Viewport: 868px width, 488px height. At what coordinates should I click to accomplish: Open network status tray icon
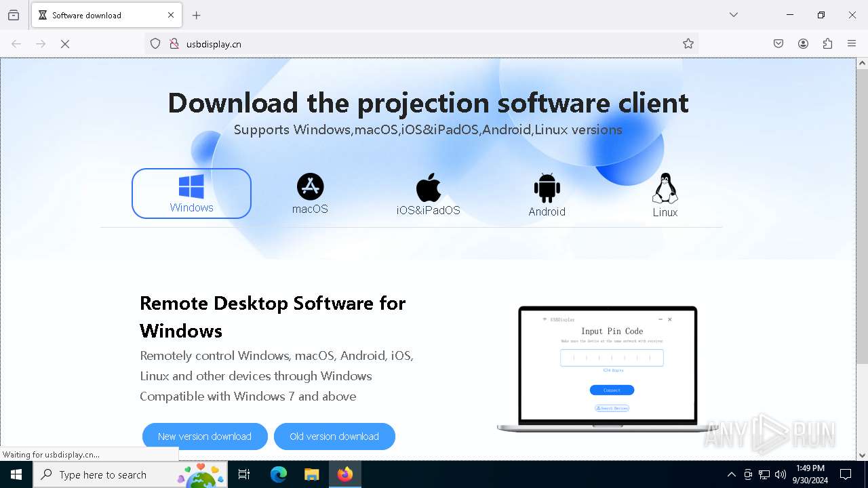(764, 474)
